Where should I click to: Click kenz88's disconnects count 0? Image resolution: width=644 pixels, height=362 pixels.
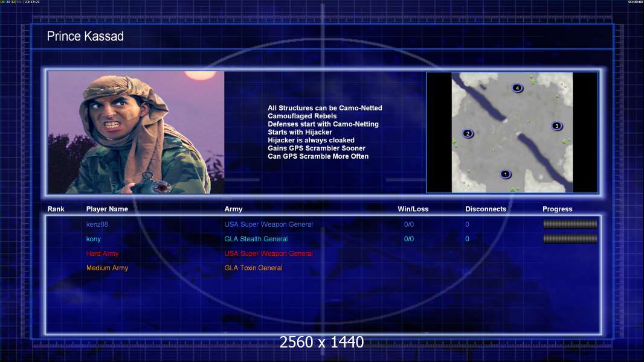[467, 224]
